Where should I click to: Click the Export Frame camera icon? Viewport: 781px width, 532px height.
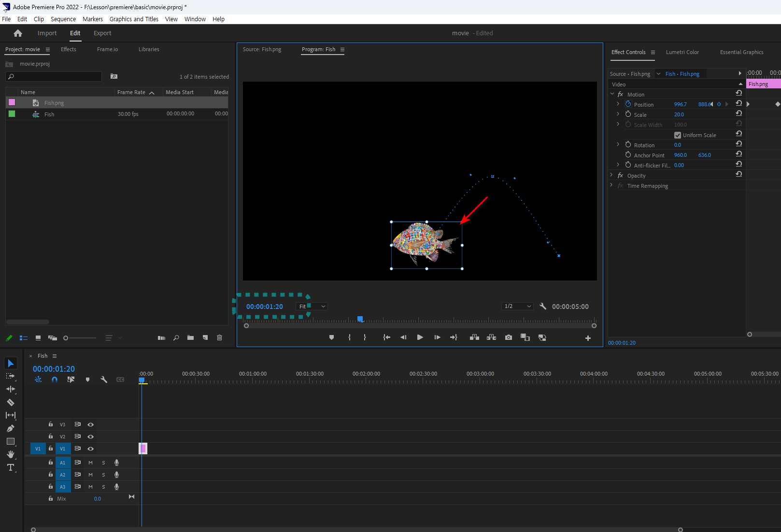509,337
